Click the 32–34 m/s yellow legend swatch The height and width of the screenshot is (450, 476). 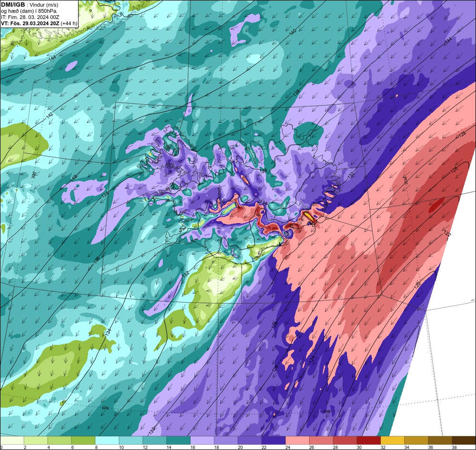click(392, 440)
